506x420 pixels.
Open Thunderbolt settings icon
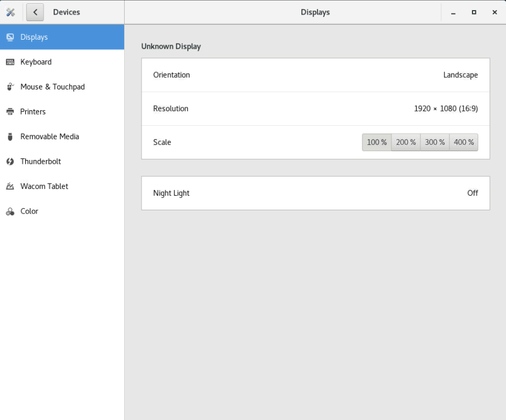click(10, 161)
